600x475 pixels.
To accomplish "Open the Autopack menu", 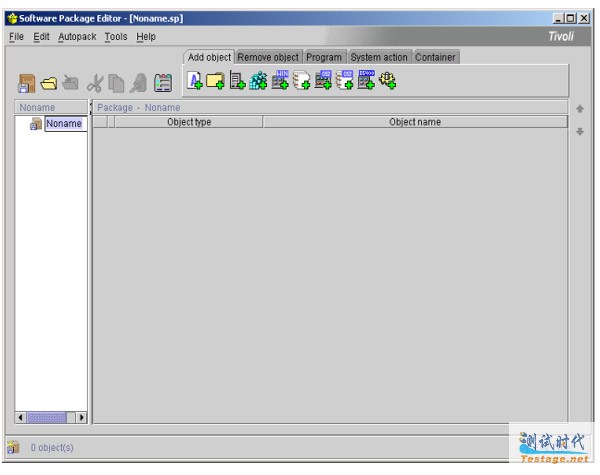I will [77, 37].
